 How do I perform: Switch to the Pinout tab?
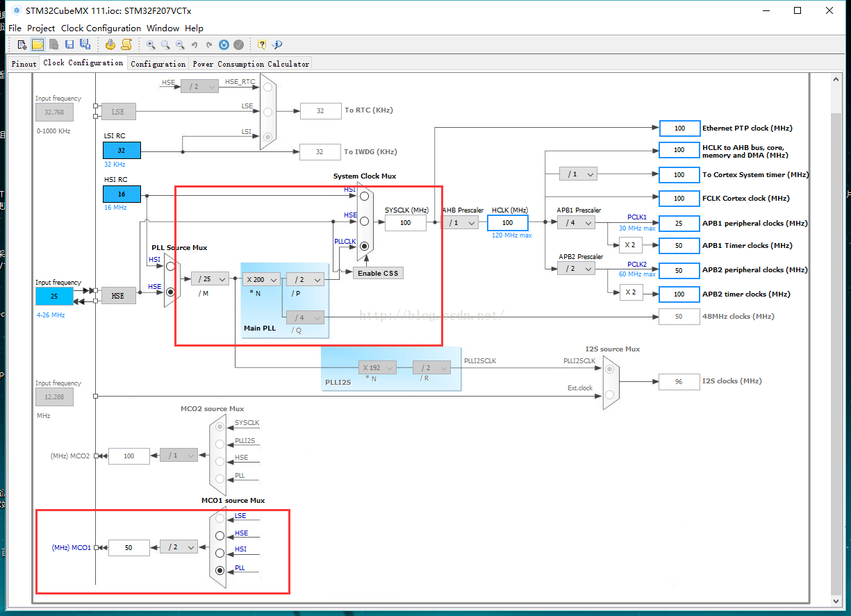tap(24, 63)
